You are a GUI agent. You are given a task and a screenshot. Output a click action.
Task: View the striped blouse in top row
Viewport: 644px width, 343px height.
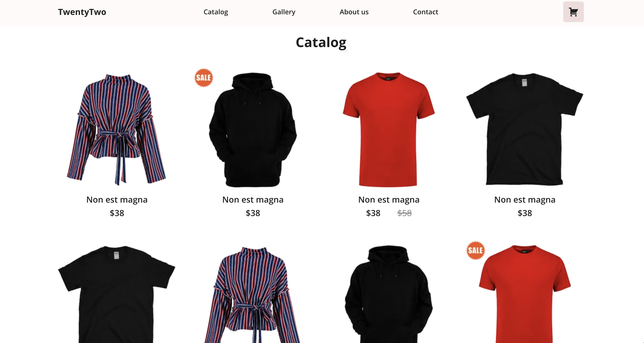[117, 130]
